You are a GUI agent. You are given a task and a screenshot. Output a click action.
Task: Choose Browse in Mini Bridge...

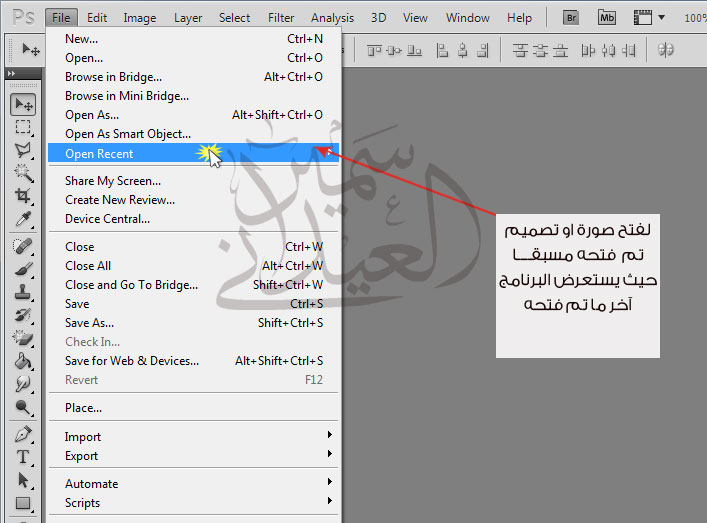pos(193,96)
